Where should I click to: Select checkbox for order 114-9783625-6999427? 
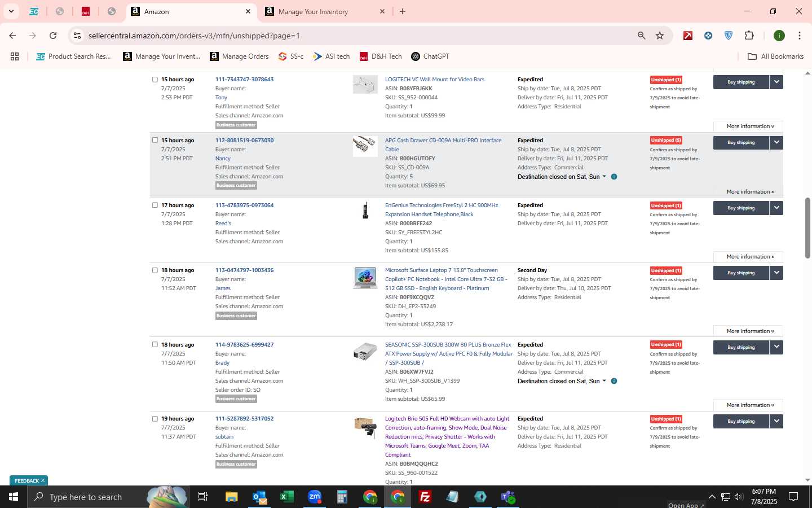(x=155, y=344)
